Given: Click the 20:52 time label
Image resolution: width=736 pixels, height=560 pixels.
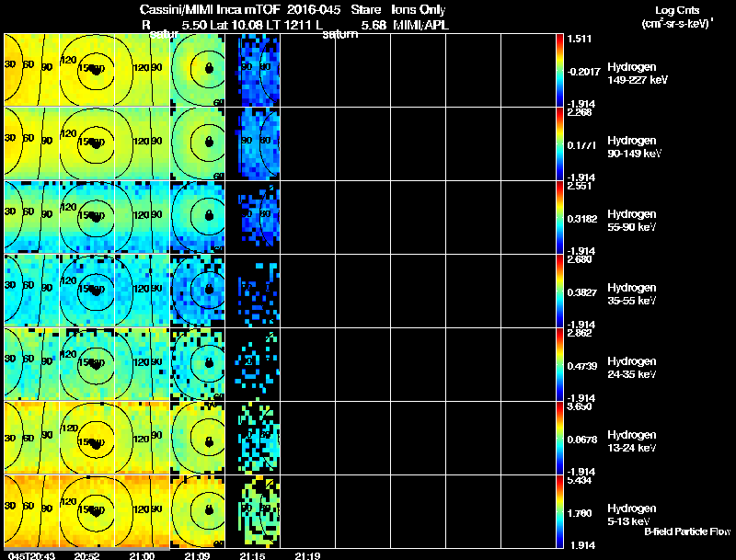Looking at the screenshot, I should pos(86,555).
